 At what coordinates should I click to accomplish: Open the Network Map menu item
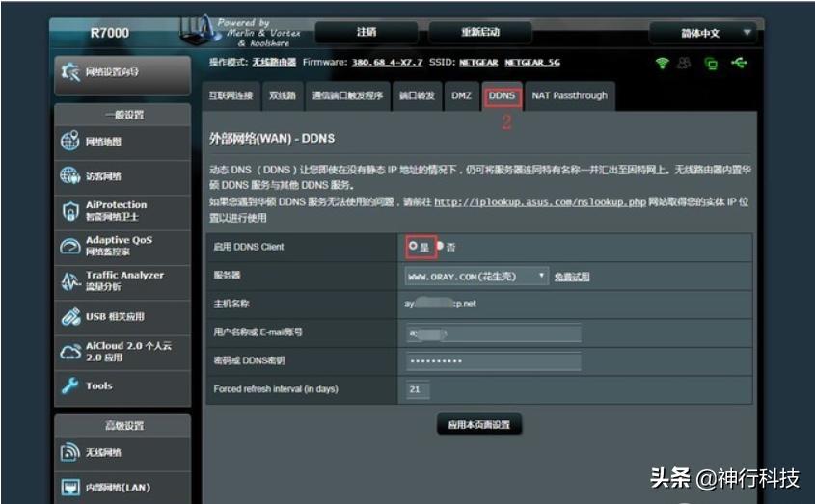tap(122, 142)
